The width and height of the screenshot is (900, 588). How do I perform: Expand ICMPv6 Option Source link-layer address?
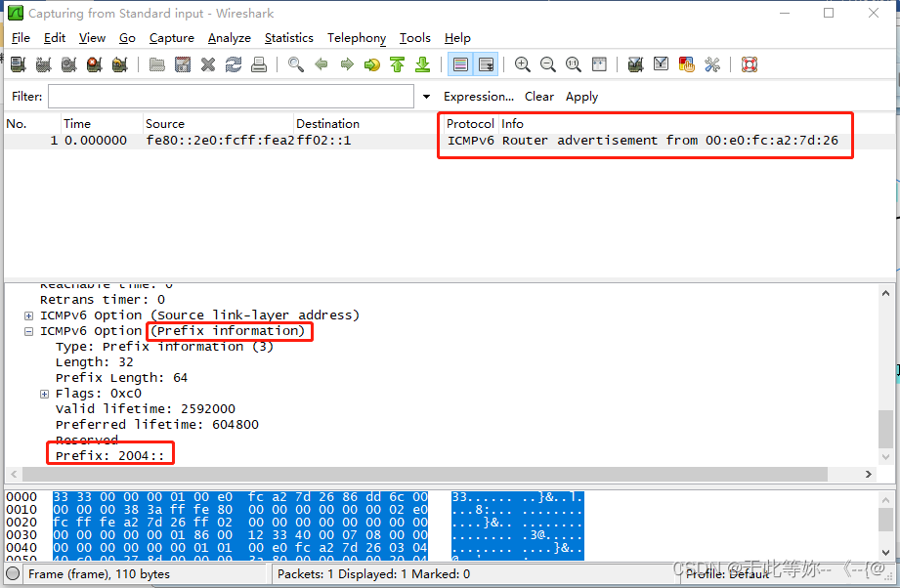pos(28,315)
